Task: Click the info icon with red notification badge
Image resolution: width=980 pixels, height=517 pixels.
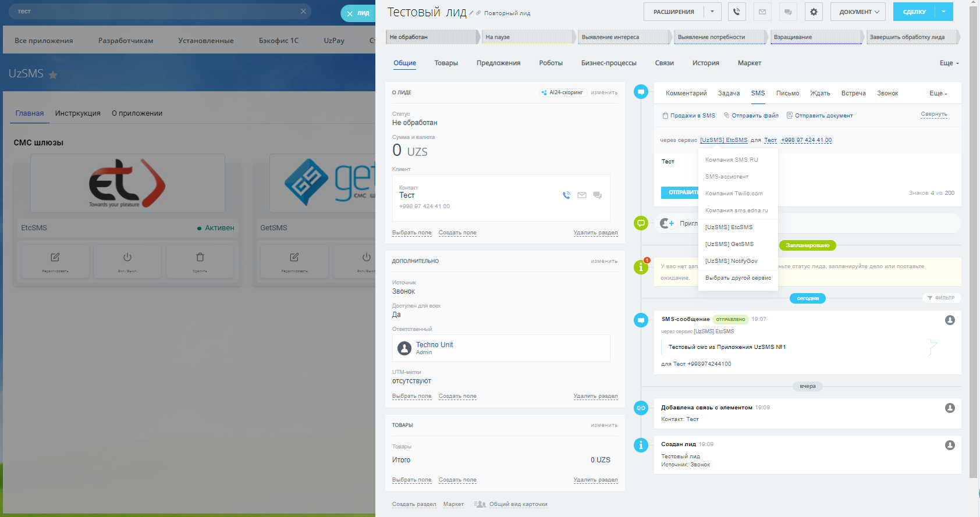Action: click(641, 267)
